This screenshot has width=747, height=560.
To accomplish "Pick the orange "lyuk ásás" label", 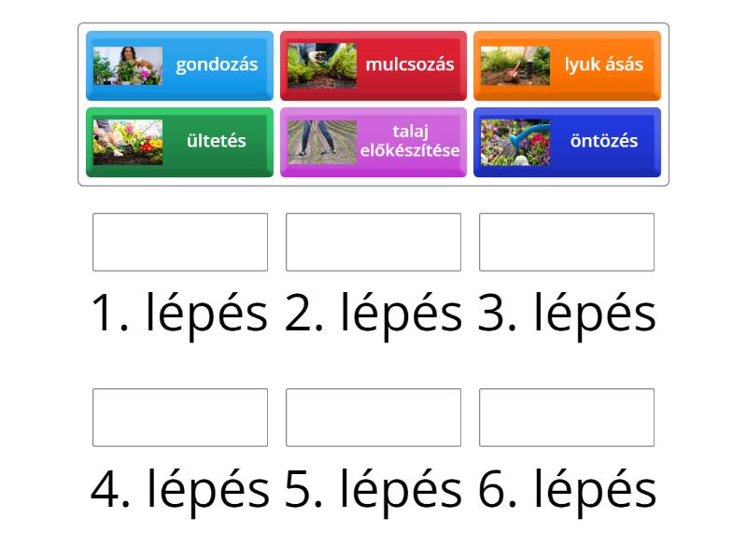I will [603, 65].
